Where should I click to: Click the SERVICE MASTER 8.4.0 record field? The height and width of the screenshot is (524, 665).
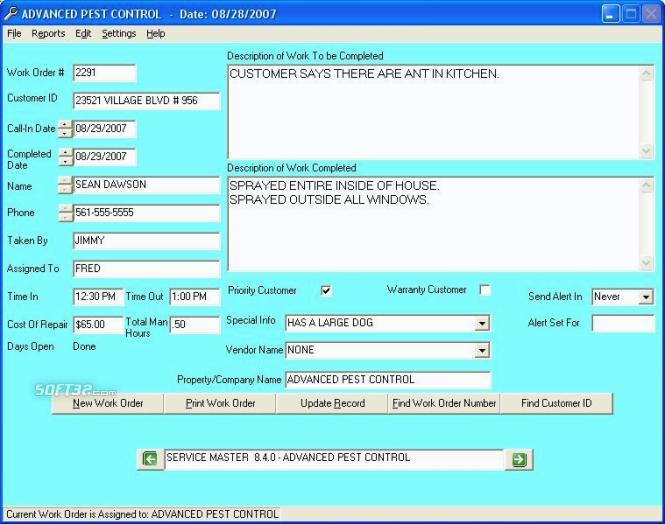pos(334,459)
